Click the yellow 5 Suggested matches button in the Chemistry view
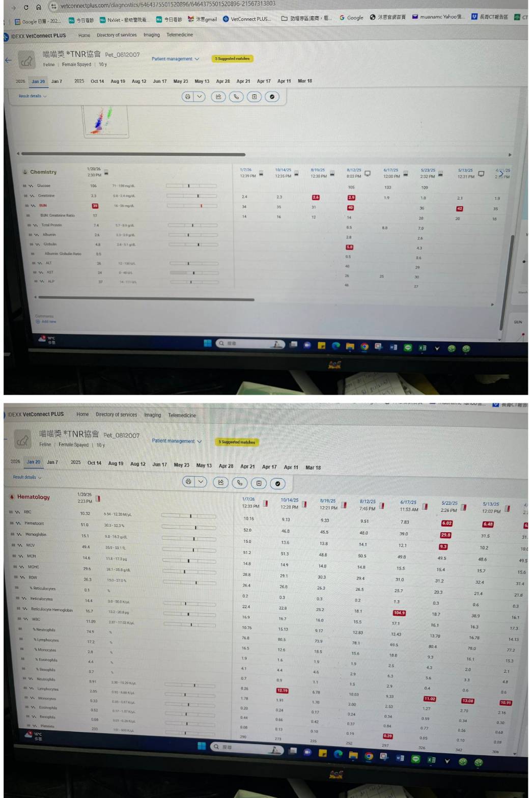 (232, 59)
